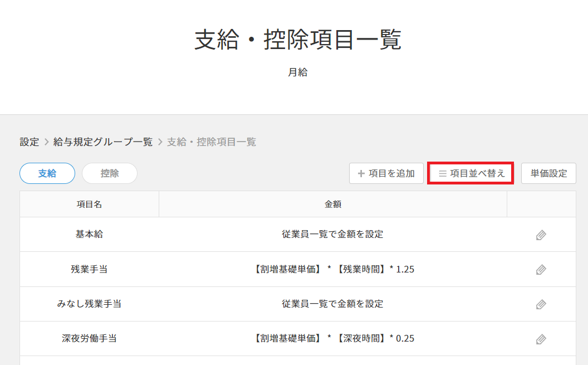Go to 設定 in the breadcrumb
The image size is (588, 365).
(30, 142)
